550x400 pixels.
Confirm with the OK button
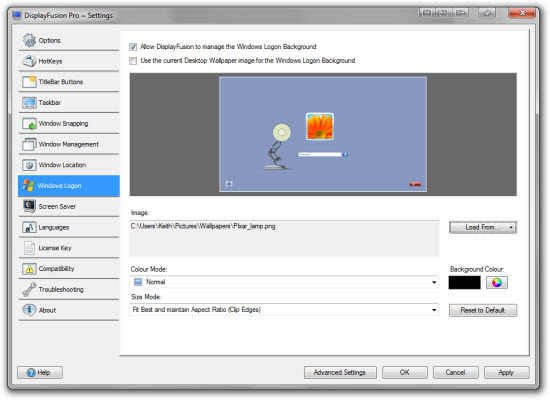coord(405,372)
